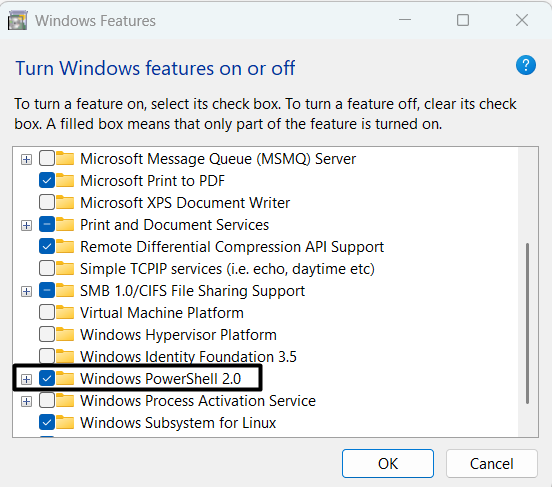
Task: Expand the Microsoft Message Queue (MSMQ) Server node
Action: click(x=26, y=160)
